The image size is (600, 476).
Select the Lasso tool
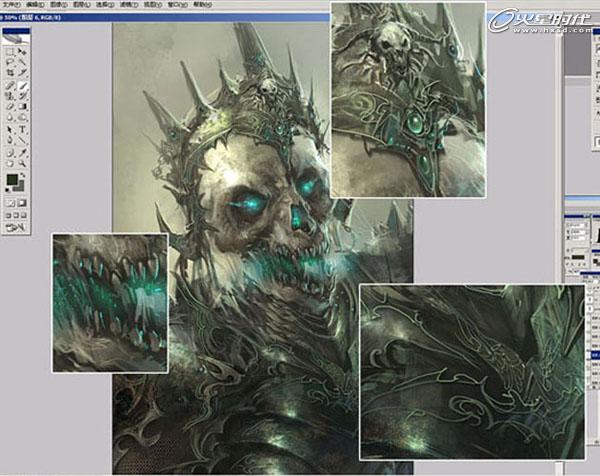pyautogui.click(x=10, y=62)
